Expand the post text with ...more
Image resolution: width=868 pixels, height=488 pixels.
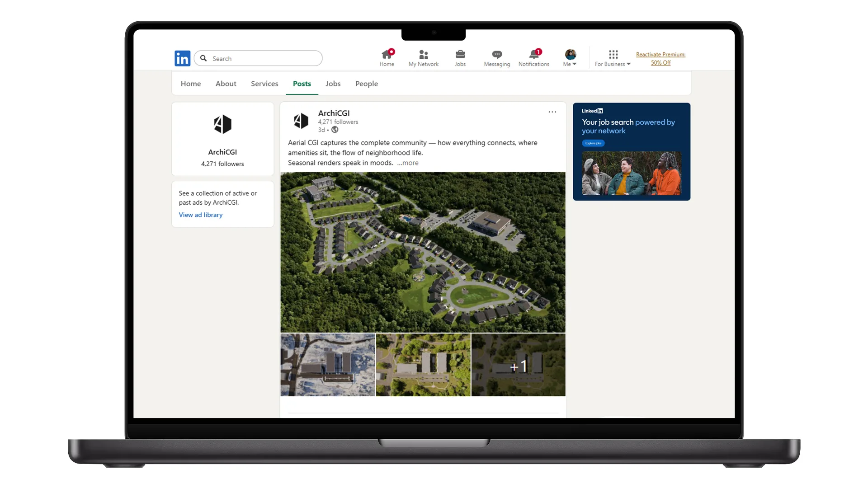pos(407,163)
